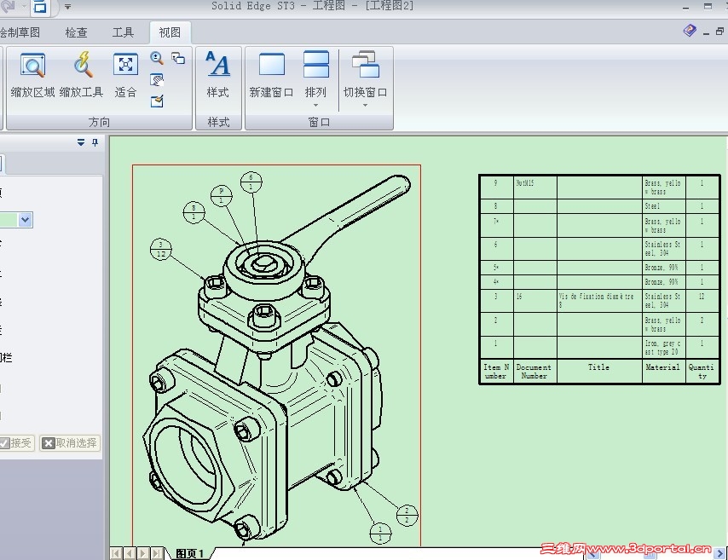Restore the inner document window
Viewport: 728px width, 560px height.
pyautogui.click(x=720, y=31)
